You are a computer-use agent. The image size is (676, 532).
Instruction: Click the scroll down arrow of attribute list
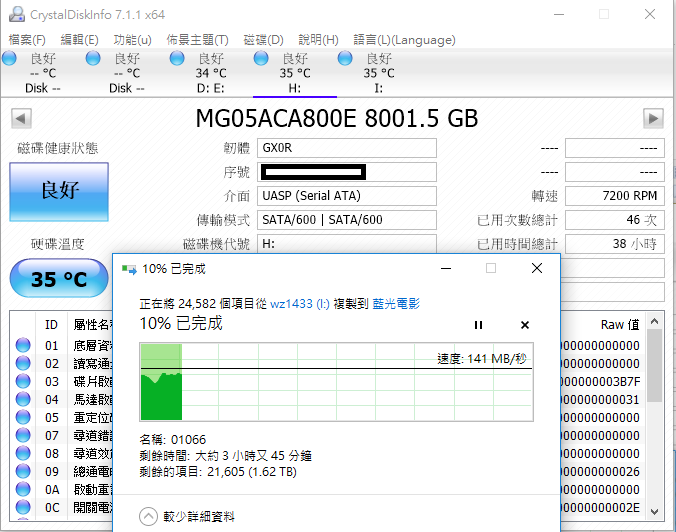[654, 512]
